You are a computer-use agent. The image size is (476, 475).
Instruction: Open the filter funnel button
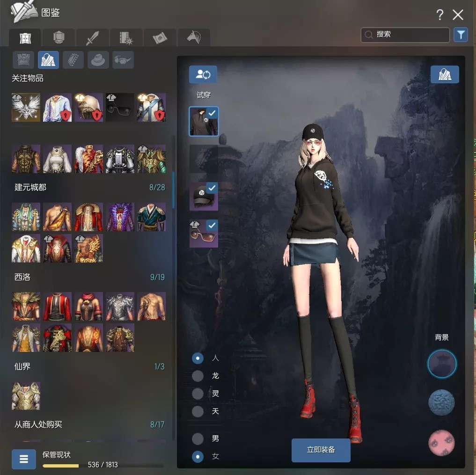[461, 35]
